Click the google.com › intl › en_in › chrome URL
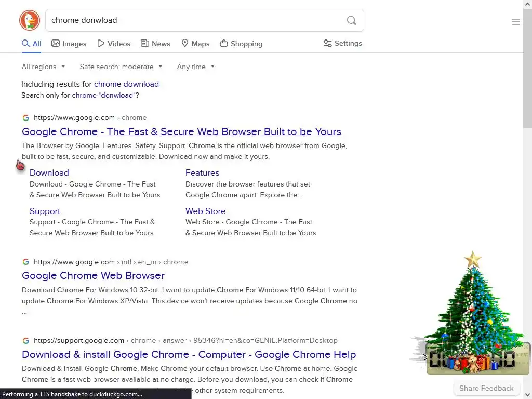The image size is (532, 399). 111,262
